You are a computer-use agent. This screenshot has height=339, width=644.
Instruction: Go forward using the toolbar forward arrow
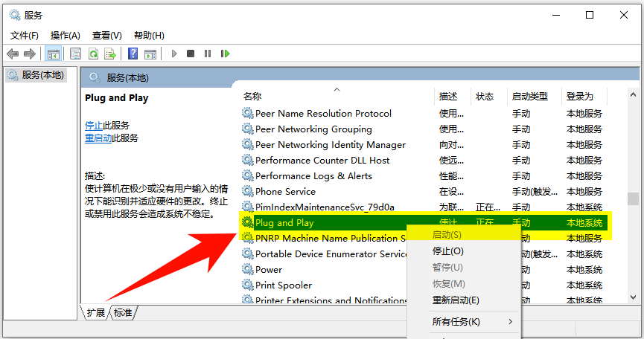tap(30, 54)
